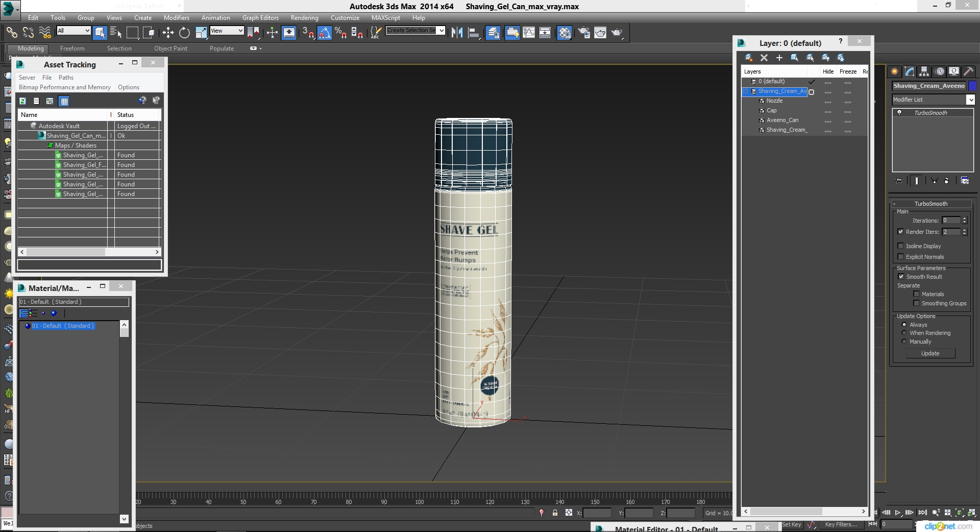Choose the Rectangular Selection Region tool
Viewport: 980px width, 532px height.
click(x=132, y=33)
